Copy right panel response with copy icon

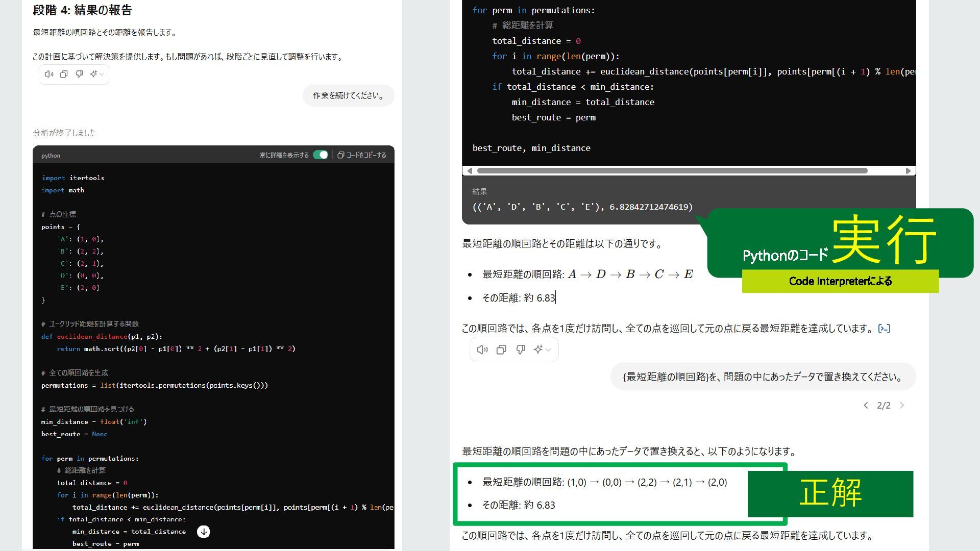[501, 349]
